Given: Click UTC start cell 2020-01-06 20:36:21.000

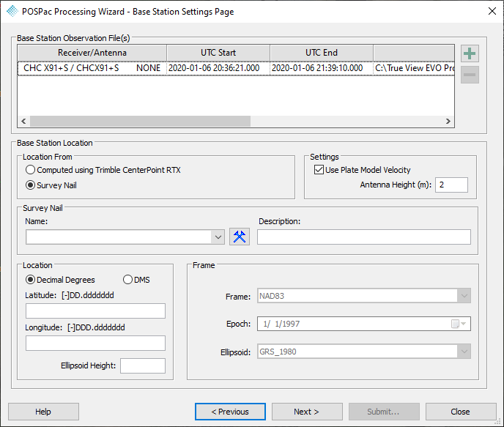Looking at the screenshot, I should pyautogui.click(x=218, y=68).
